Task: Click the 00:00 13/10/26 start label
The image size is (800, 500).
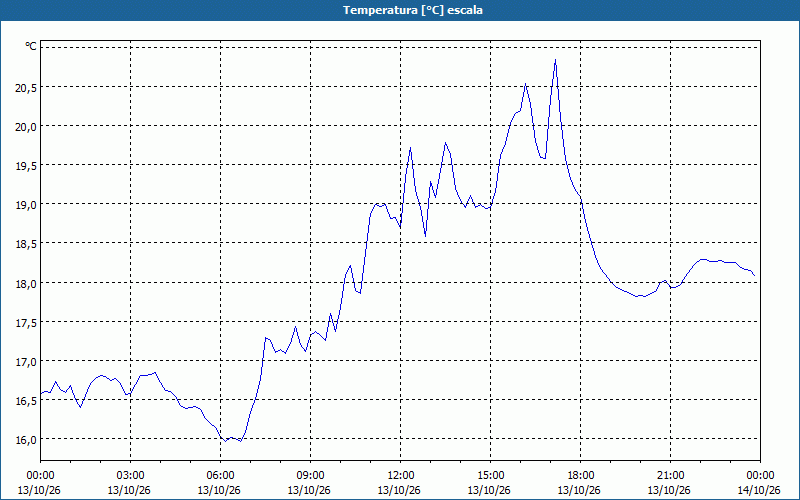Action: tap(40, 483)
